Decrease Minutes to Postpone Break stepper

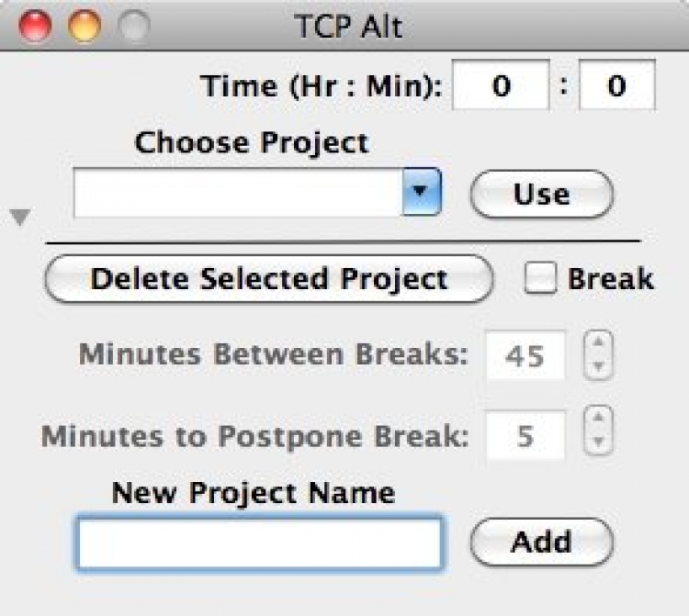(598, 444)
